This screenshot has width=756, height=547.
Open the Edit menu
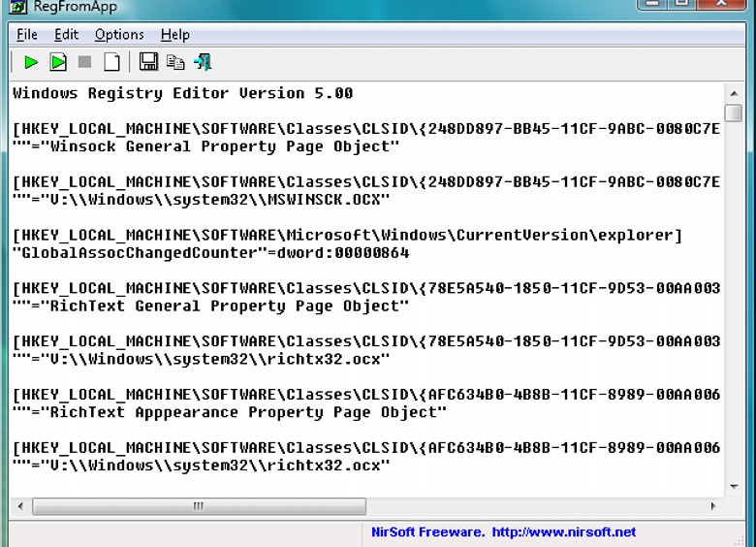(66, 35)
